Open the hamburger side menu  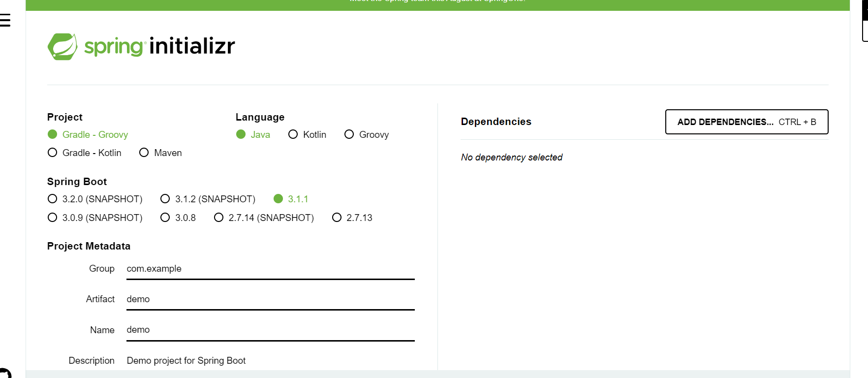click(x=5, y=20)
